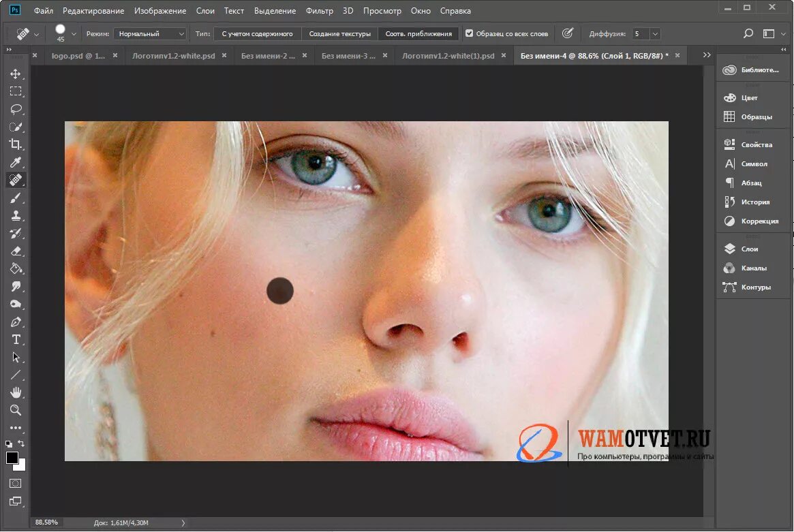Select the Lasso tool
794x532 pixels.
(x=16, y=110)
